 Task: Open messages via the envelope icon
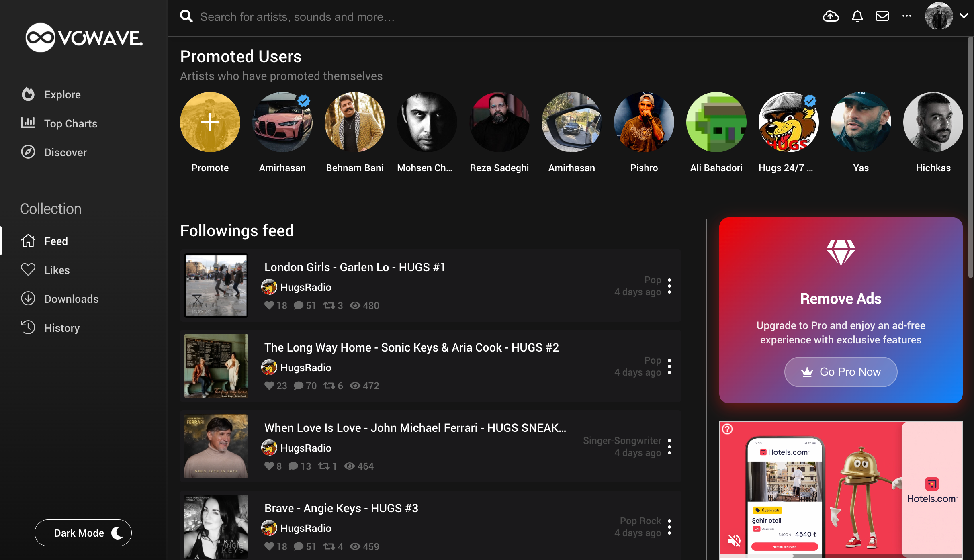pyautogui.click(x=882, y=16)
